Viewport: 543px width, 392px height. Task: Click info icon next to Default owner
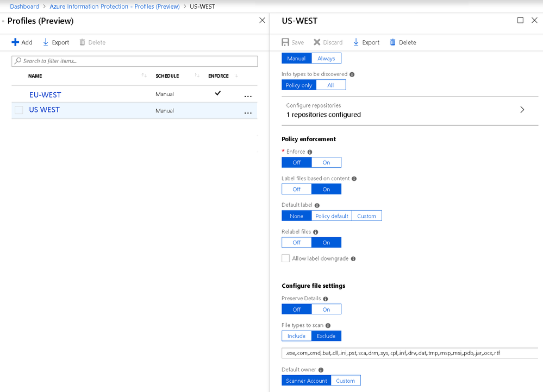point(321,370)
